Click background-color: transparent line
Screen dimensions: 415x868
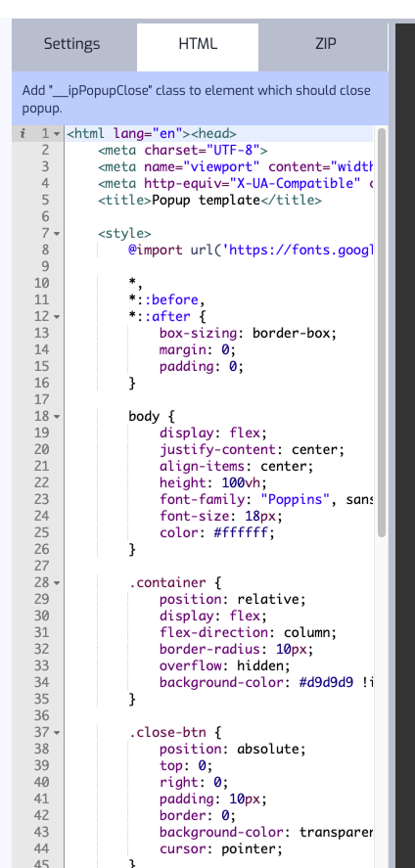(266, 832)
